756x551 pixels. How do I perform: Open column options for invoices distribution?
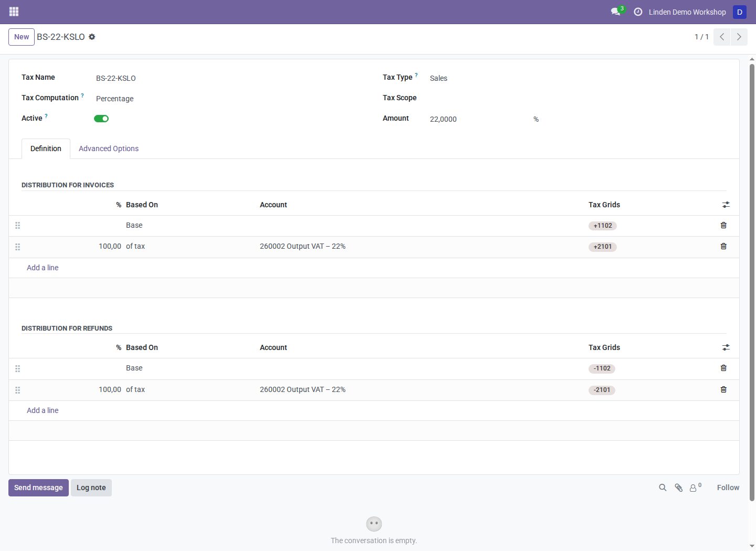pyautogui.click(x=726, y=205)
